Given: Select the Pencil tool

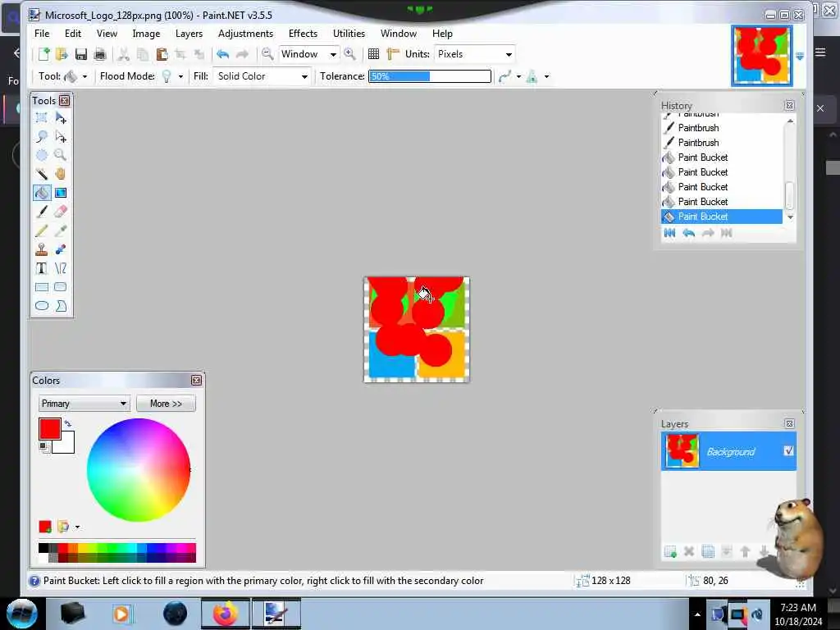Looking at the screenshot, I should click(41, 231).
